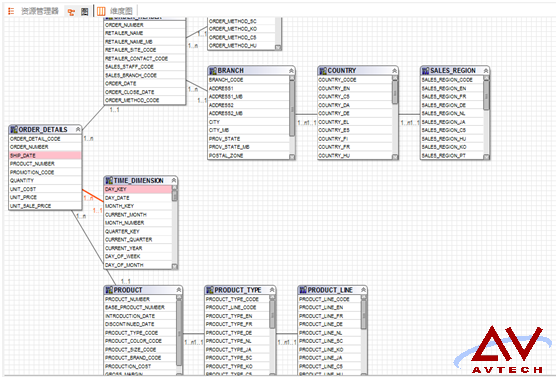
Task: Select the DAY_OF_WEEK field
Action: click(138, 256)
